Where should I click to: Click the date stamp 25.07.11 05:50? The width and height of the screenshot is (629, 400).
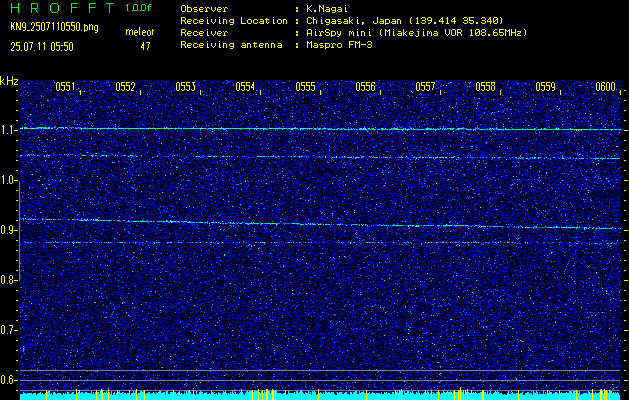click(x=42, y=47)
